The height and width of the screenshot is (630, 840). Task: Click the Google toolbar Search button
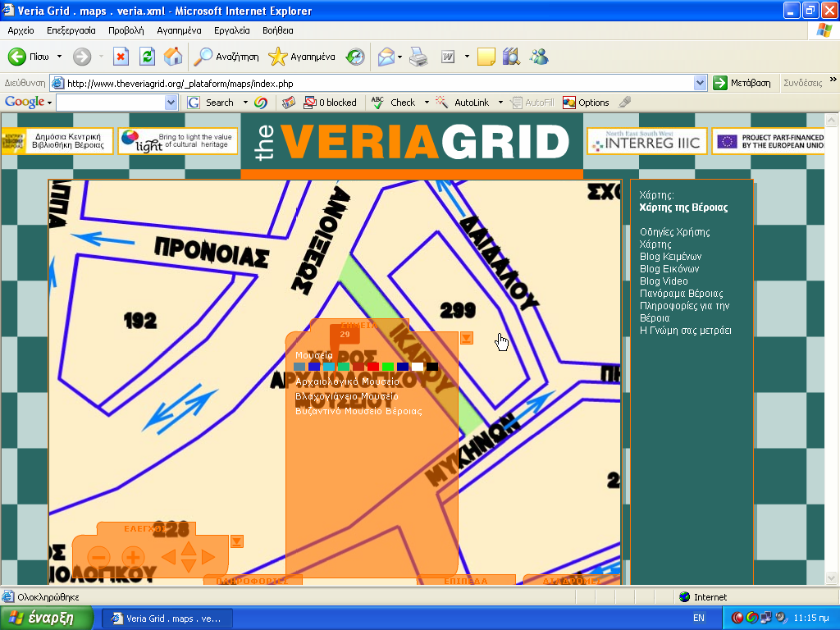(211, 103)
